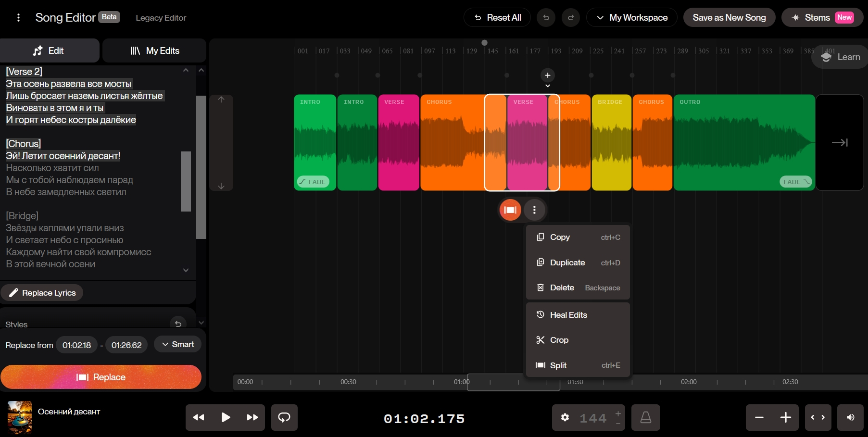Click the left panel scrollbar up arrow

click(x=201, y=71)
